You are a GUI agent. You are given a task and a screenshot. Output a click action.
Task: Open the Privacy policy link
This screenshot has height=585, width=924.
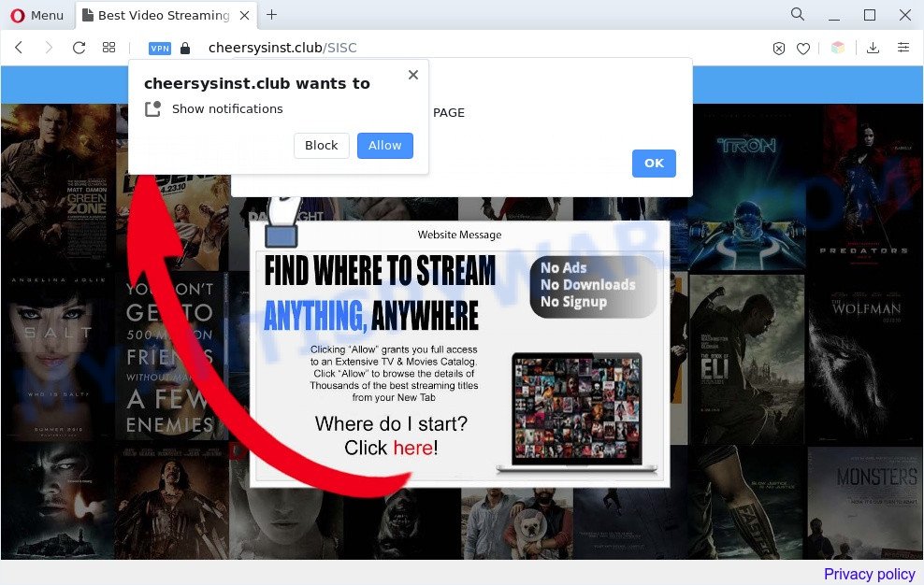pos(869,574)
